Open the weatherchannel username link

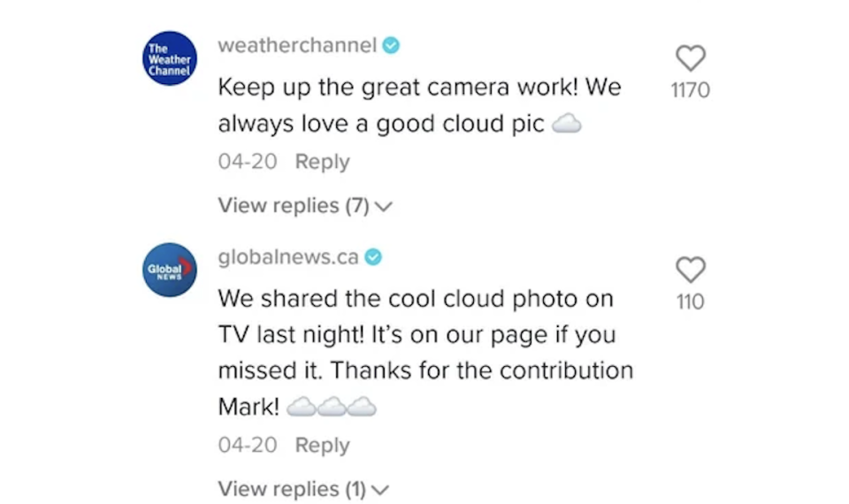297,46
